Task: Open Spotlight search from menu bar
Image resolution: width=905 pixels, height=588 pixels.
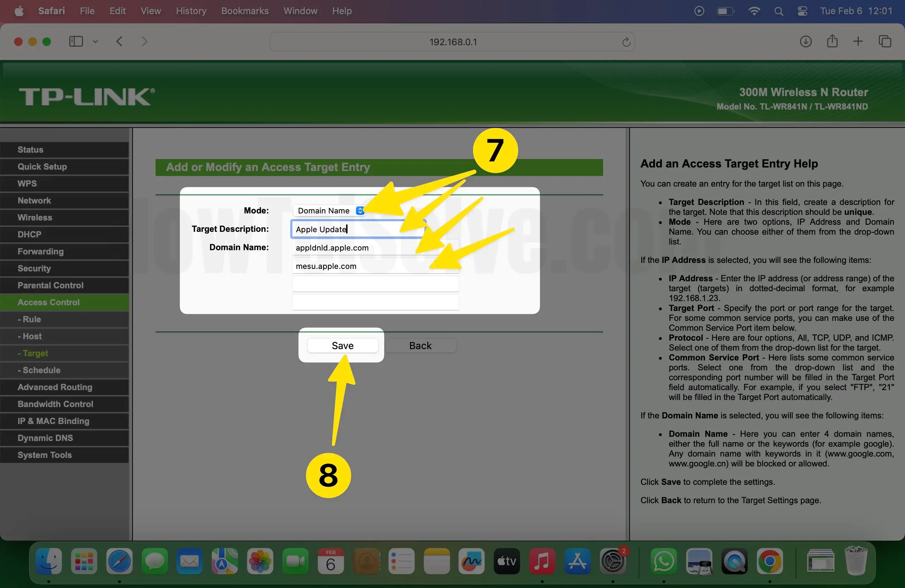Action: pos(779,11)
